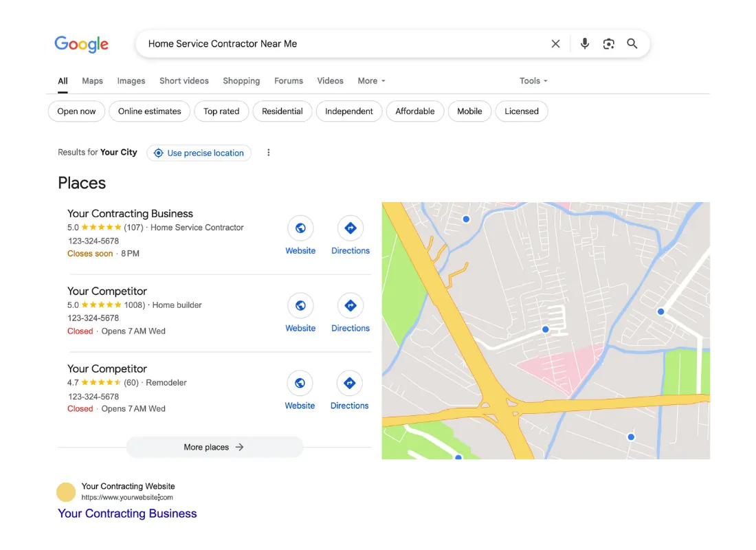Get Directions to Your Contracting Business
This screenshot has height=550, width=756.
click(x=351, y=228)
